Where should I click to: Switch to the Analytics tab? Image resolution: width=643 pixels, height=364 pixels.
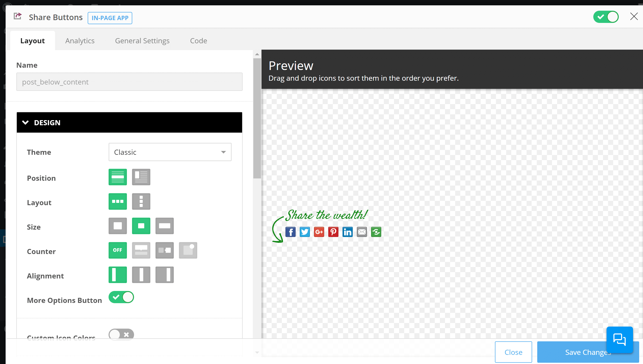click(80, 40)
